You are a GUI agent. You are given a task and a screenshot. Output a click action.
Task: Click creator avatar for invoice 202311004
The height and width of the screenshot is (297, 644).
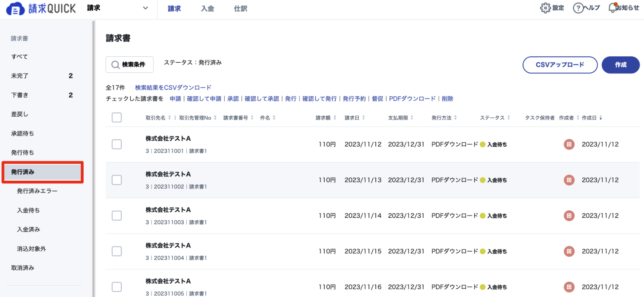pyautogui.click(x=569, y=251)
